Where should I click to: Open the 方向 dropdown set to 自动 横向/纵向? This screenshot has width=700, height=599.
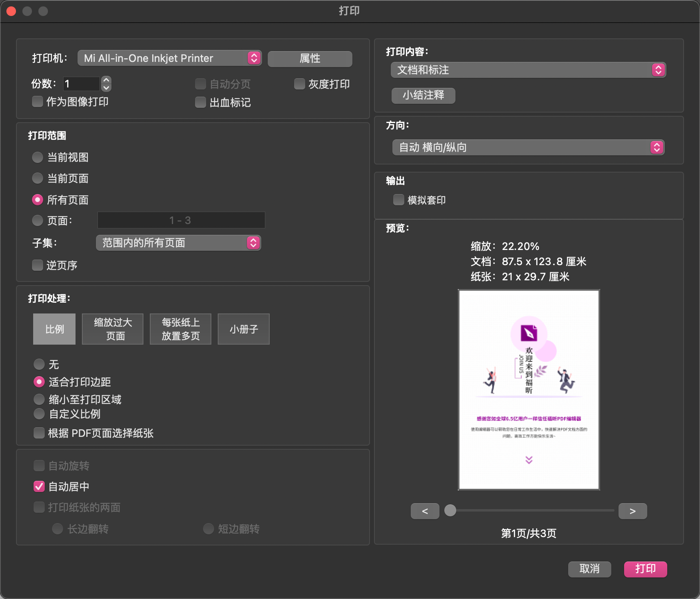pos(527,147)
